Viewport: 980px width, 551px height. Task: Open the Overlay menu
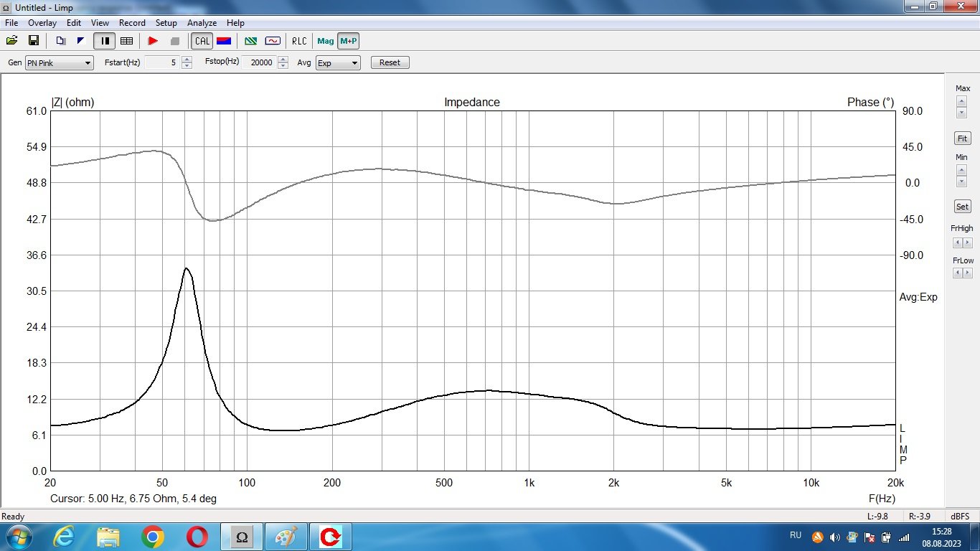42,23
